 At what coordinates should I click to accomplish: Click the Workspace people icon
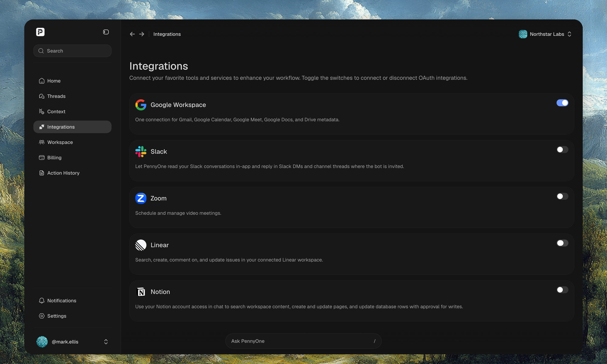[x=42, y=142]
